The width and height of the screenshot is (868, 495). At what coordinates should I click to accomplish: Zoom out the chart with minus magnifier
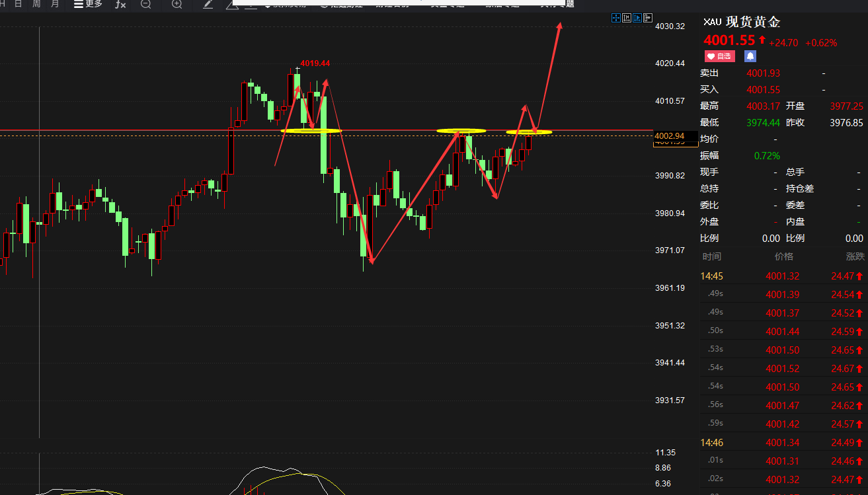[x=146, y=4]
